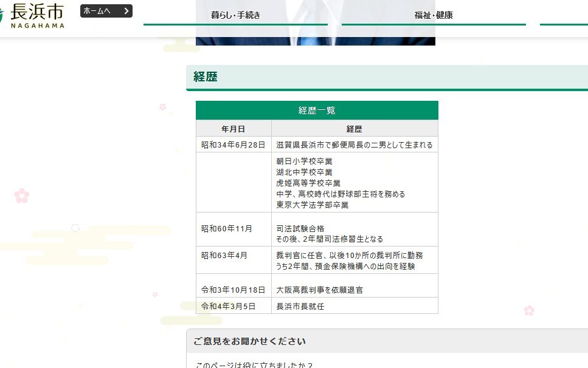Open the 福祉・健康 navigation menu
The image size is (588, 368).
[434, 15]
